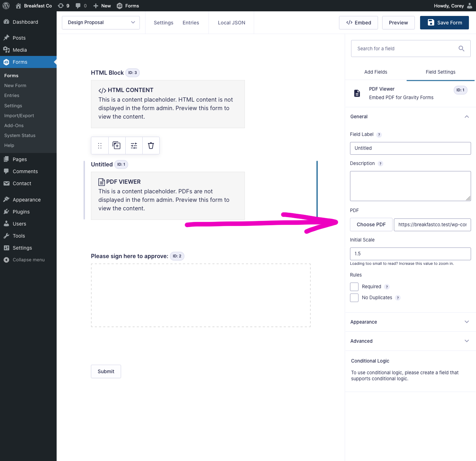Click into the Description textarea
The width and height of the screenshot is (476, 461).
[411, 186]
